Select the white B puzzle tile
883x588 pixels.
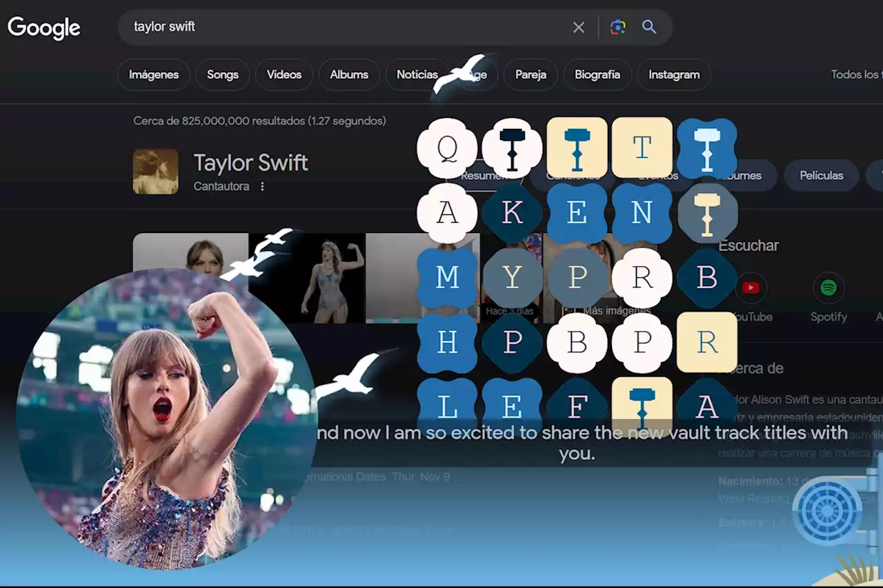pos(577,343)
